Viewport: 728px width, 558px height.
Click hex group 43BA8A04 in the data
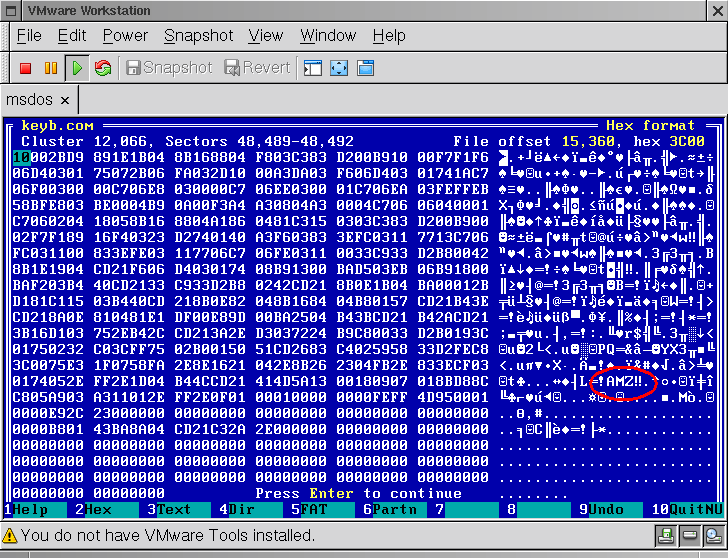pyautogui.click(x=129, y=429)
